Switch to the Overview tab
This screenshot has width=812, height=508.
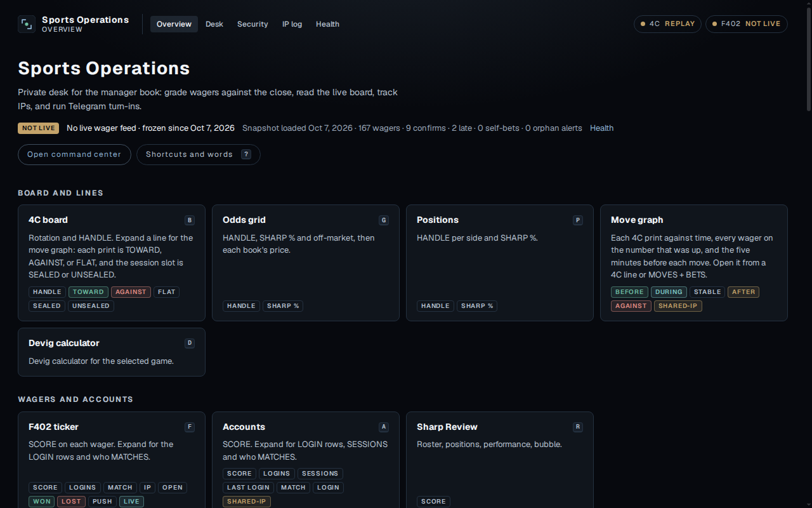[x=174, y=24]
